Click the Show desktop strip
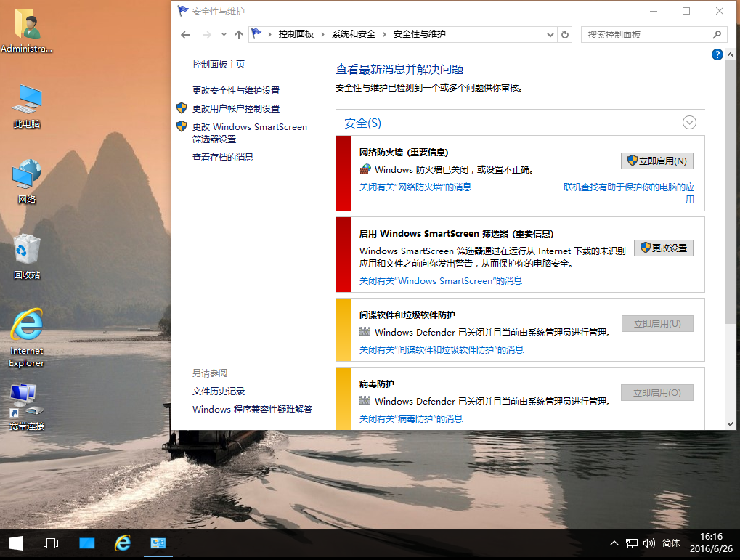The image size is (740, 560). coord(738,543)
